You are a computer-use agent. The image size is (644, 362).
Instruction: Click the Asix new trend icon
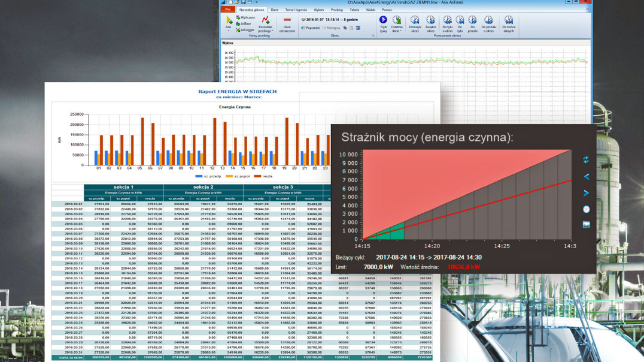click(229, 20)
